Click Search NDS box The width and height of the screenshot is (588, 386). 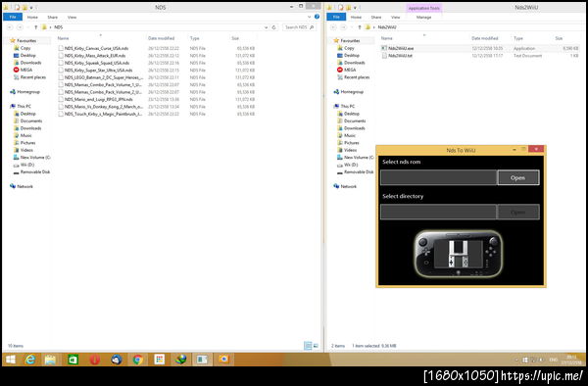(299, 27)
